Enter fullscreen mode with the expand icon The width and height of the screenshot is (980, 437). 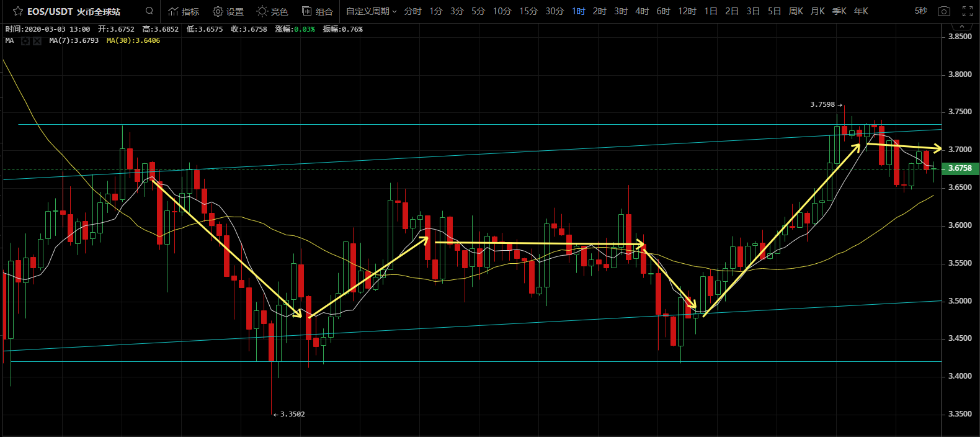[968, 11]
